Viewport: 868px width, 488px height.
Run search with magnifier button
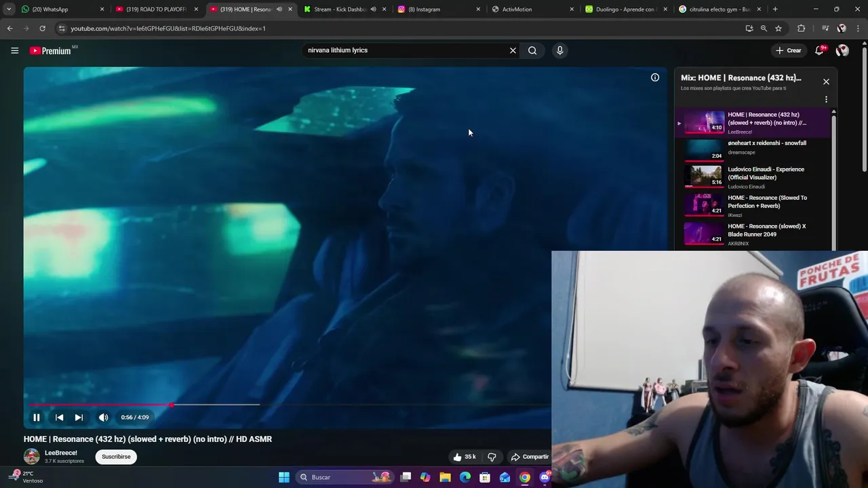coord(532,50)
